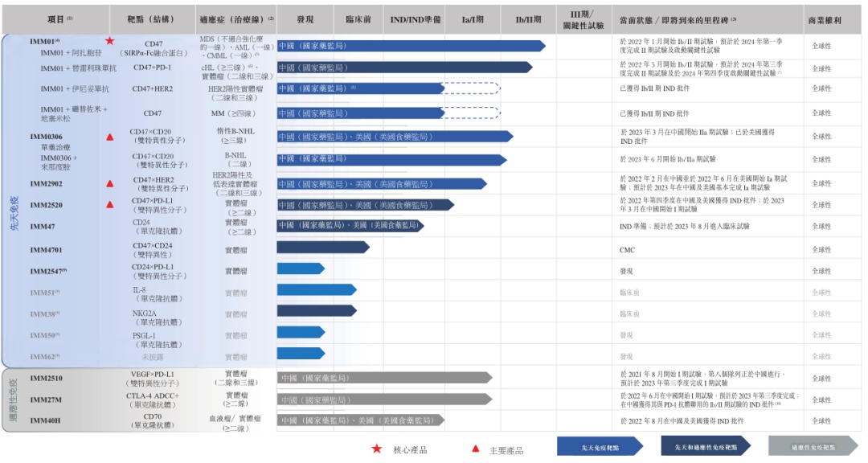
Task: Click the dark 先天和適應性免疫靶點 legend arrow
Action: point(706,446)
